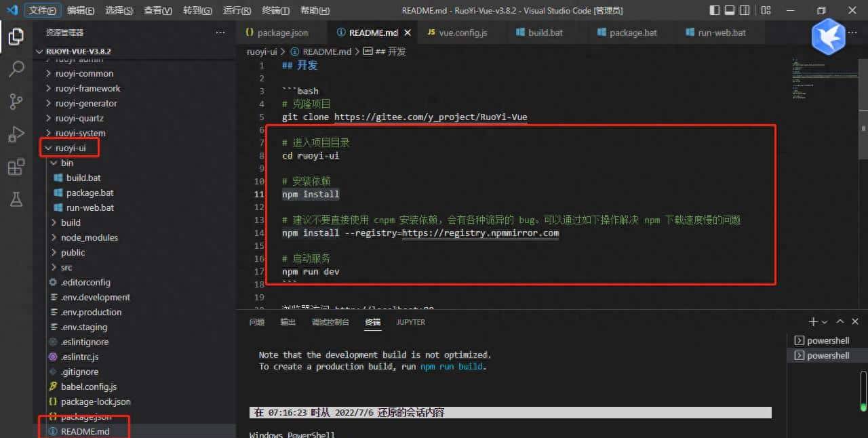Click the npmmirror registry URL link

480,233
